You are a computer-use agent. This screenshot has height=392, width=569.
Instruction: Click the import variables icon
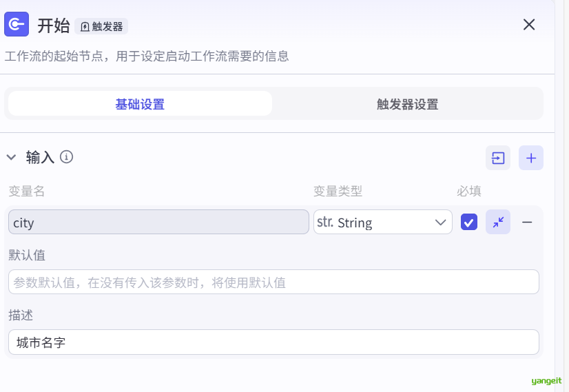[x=497, y=158]
